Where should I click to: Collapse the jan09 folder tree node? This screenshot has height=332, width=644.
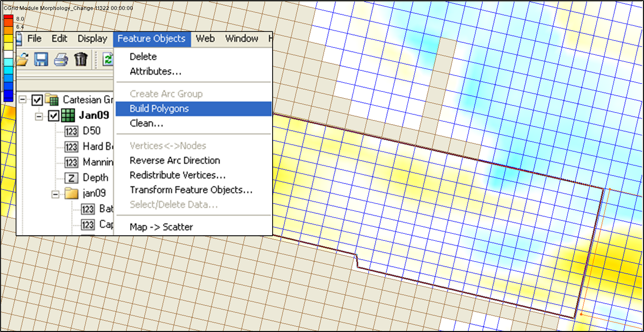coord(55,193)
